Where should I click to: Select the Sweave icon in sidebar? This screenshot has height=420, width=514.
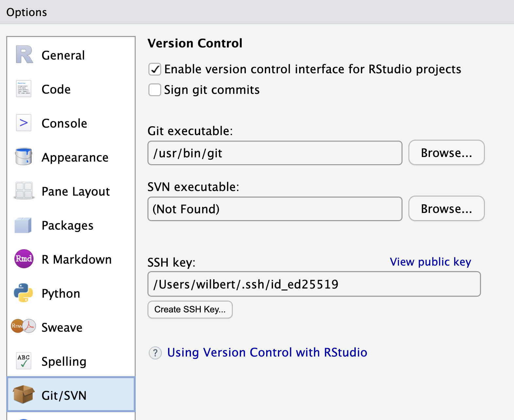click(x=24, y=326)
